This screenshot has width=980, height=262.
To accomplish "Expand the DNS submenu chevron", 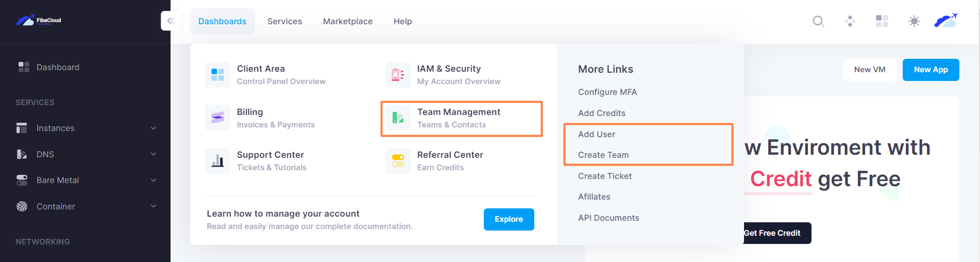I will (154, 154).
